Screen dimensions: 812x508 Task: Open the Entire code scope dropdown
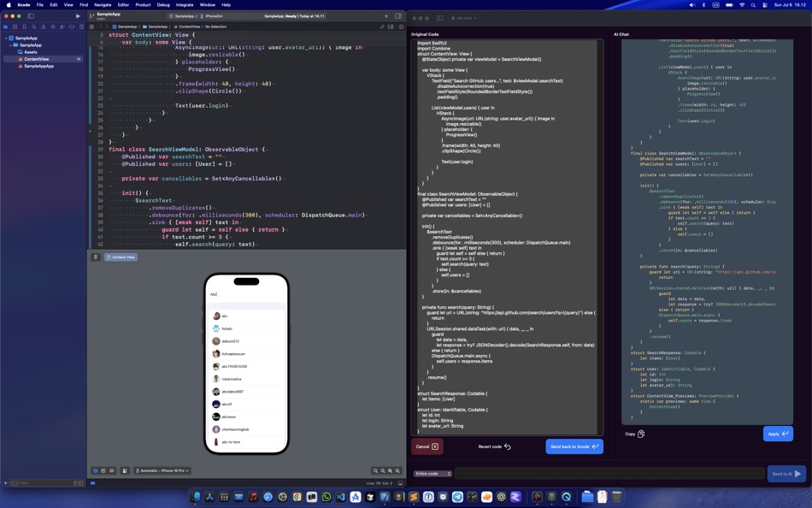point(432,474)
